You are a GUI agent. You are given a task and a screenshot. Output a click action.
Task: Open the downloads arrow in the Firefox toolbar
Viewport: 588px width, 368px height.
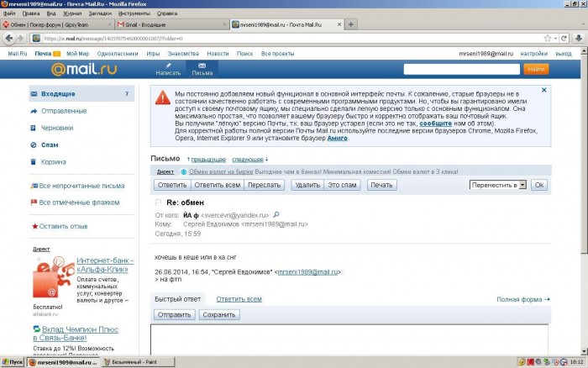pyautogui.click(x=579, y=39)
